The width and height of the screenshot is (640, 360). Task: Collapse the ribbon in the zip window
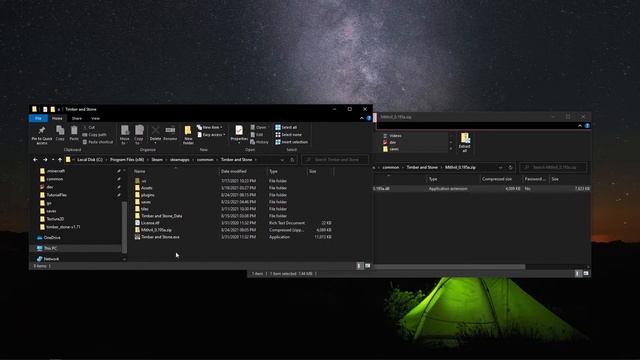[x=580, y=126]
